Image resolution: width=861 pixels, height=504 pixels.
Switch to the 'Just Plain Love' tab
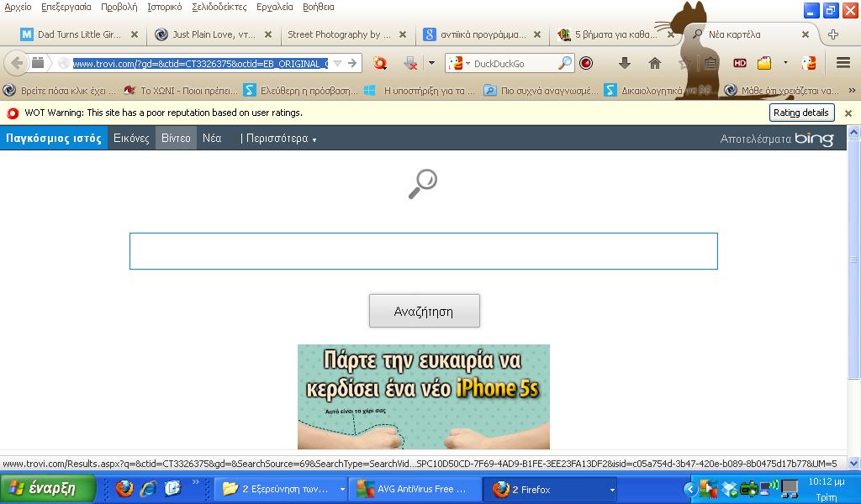pos(213,34)
